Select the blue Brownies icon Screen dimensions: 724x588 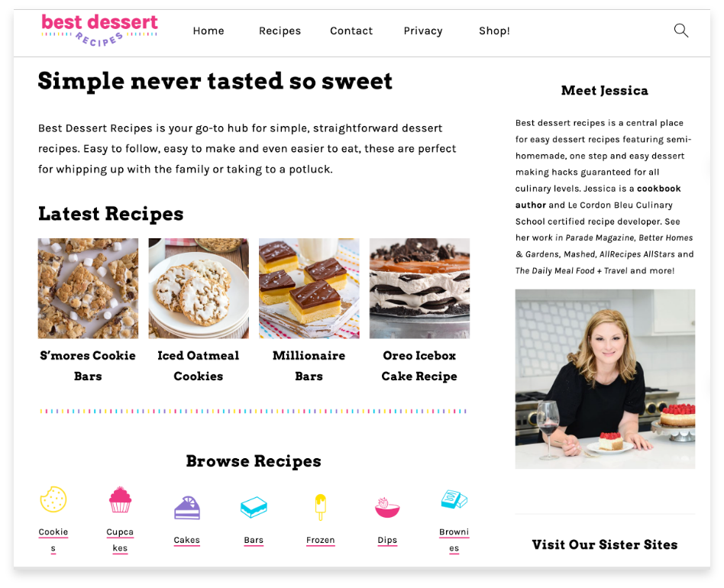pos(454,499)
